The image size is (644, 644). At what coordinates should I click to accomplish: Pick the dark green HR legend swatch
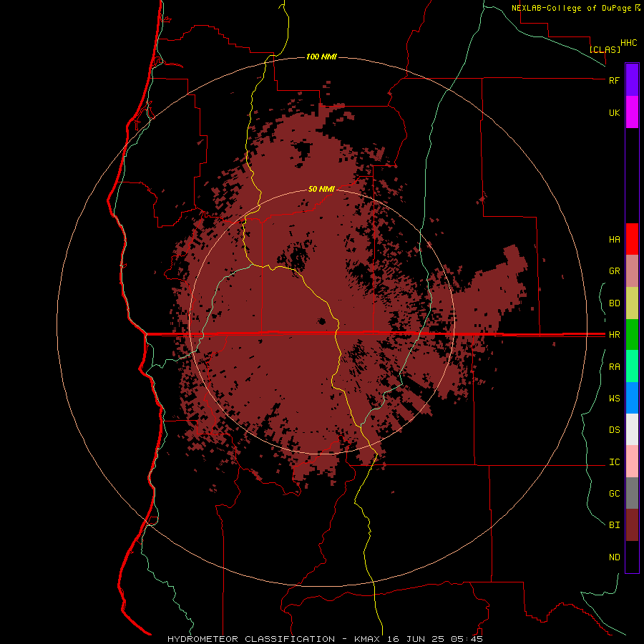click(632, 335)
